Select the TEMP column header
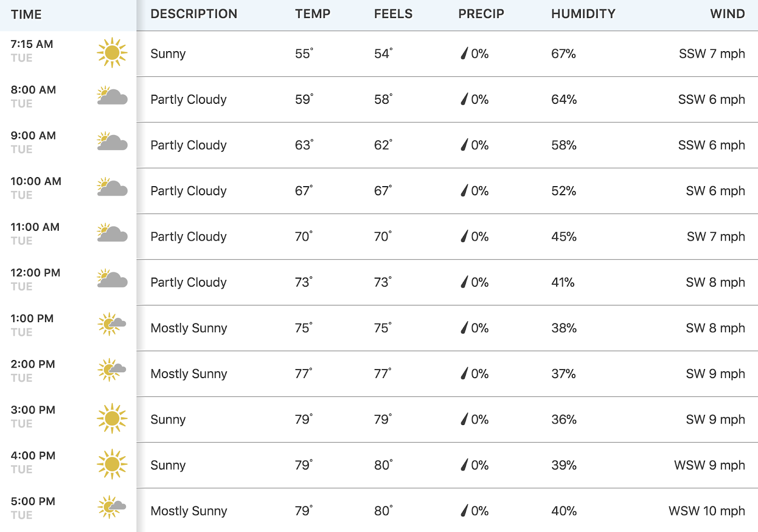Screen dimensions: 758x532 point(313,14)
